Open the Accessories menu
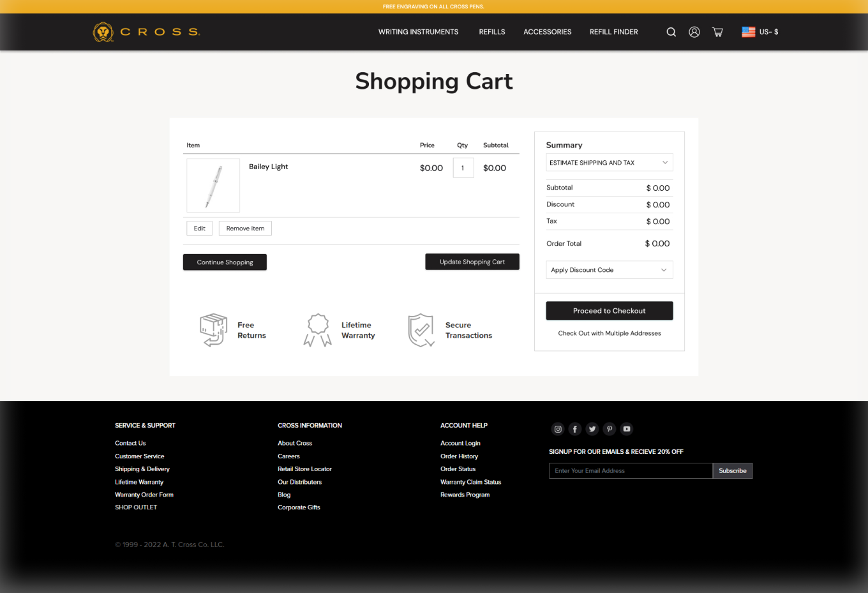 pos(548,32)
